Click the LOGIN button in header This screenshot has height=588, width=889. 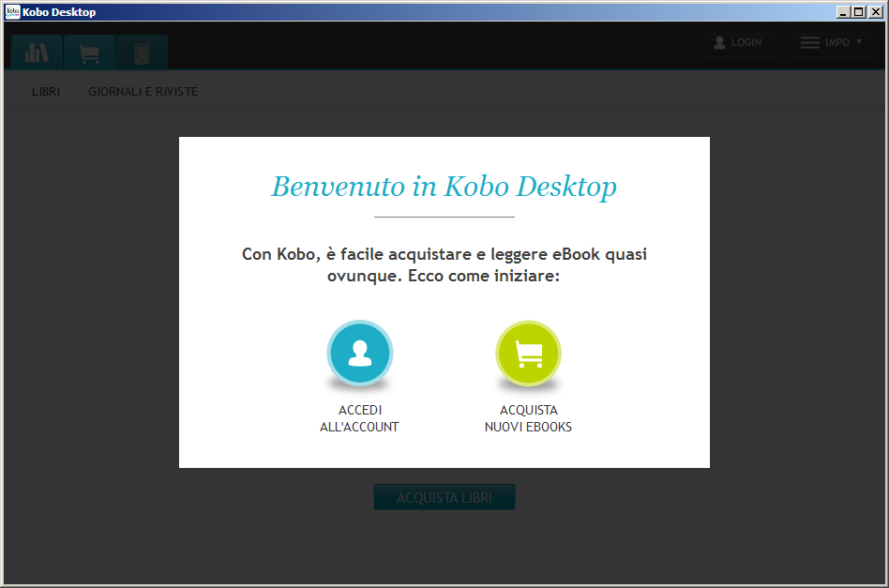click(738, 42)
